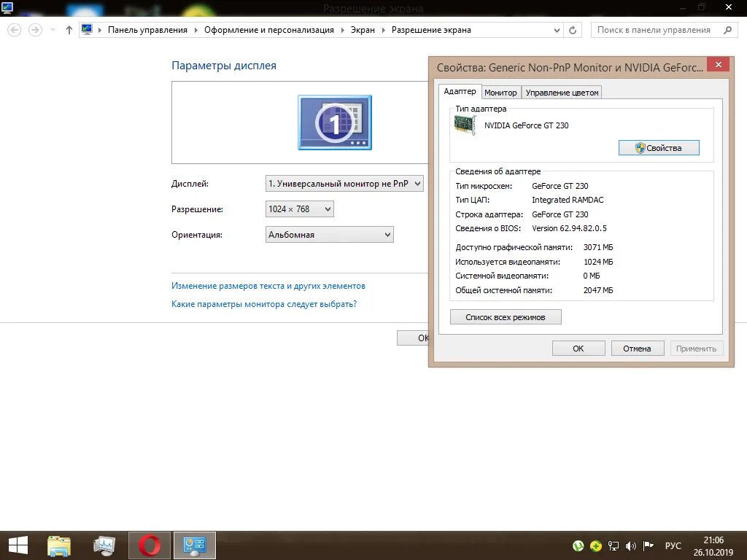Select monitor 1 thumbnail
Viewport: 747px width, 560px height.
[x=335, y=122]
